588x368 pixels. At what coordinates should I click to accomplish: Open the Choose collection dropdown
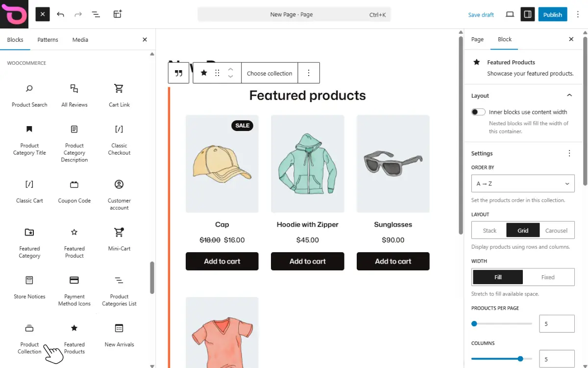click(x=269, y=73)
